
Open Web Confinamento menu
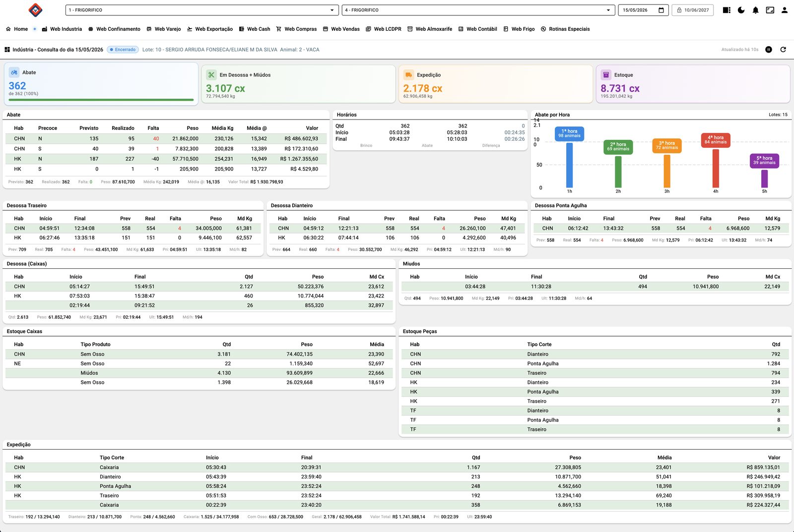click(114, 29)
